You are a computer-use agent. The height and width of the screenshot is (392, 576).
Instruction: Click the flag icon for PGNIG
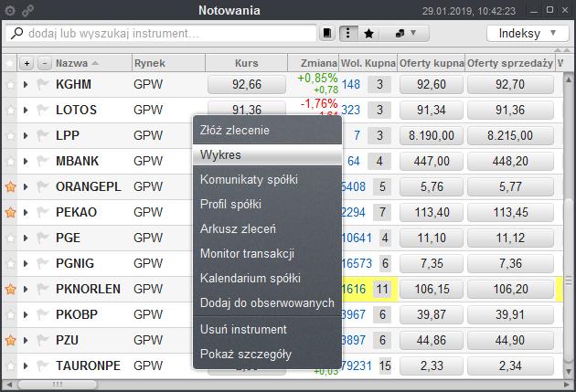coord(43,263)
